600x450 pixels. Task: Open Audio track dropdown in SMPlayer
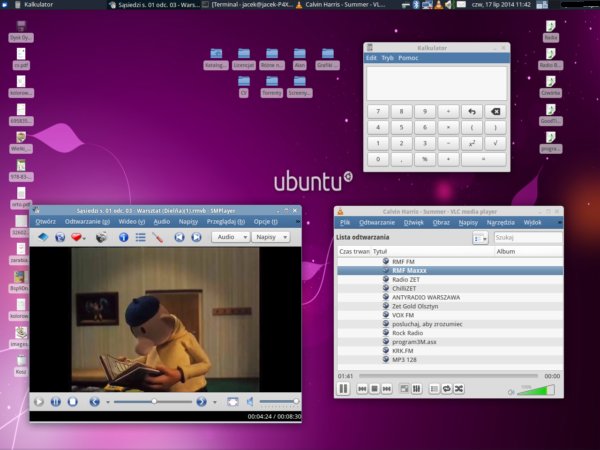[231, 237]
